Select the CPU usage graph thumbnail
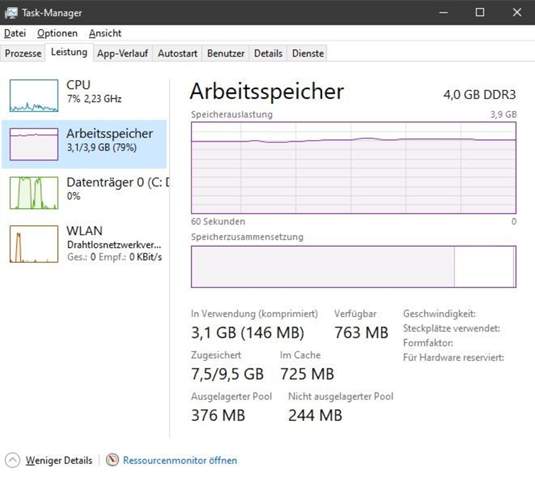The height and width of the screenshot is (480, 535). click(x=34, y=96)
